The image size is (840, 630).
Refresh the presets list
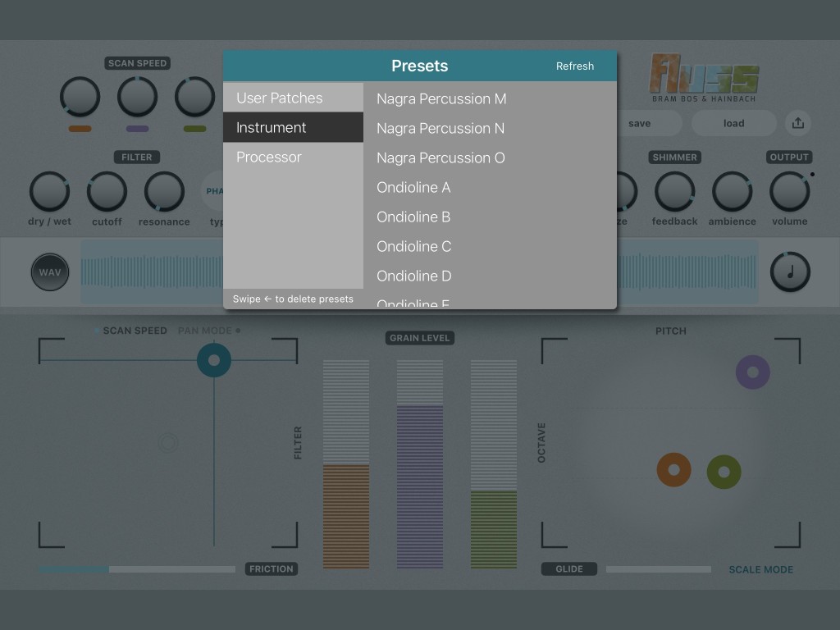pyautogui.click(x=575, y=66)
